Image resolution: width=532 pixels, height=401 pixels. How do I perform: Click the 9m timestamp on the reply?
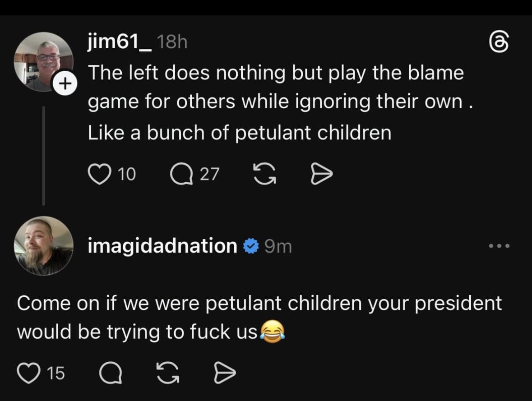[278, 246]
